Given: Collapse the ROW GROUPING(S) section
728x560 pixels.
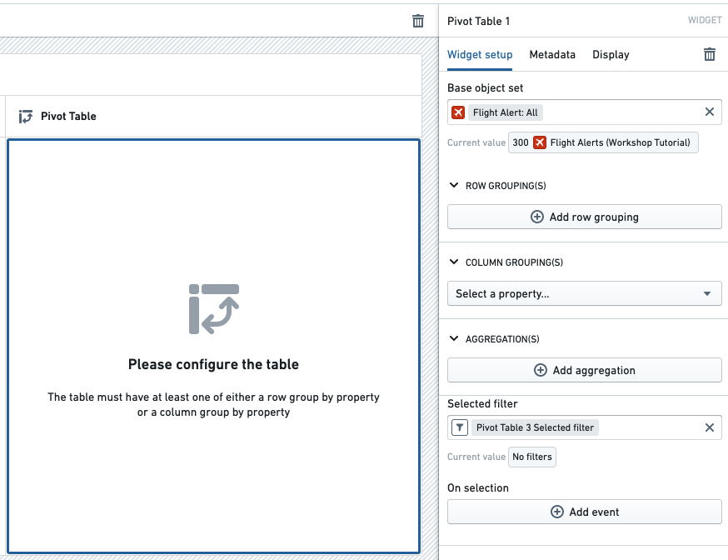Looking at the screenshot, I should pyautogui.click(x=454, y=185).
